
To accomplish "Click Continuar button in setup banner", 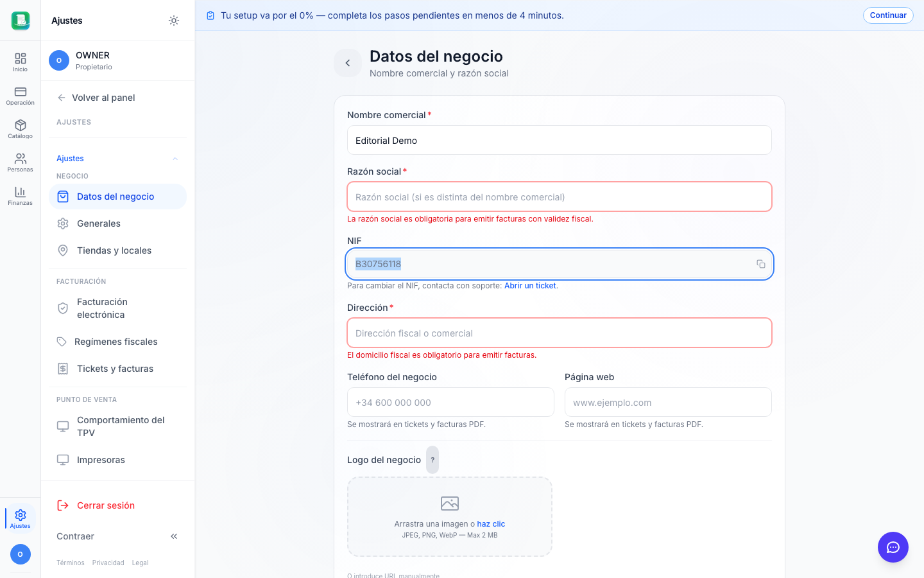I will click(x=888, y=15).
